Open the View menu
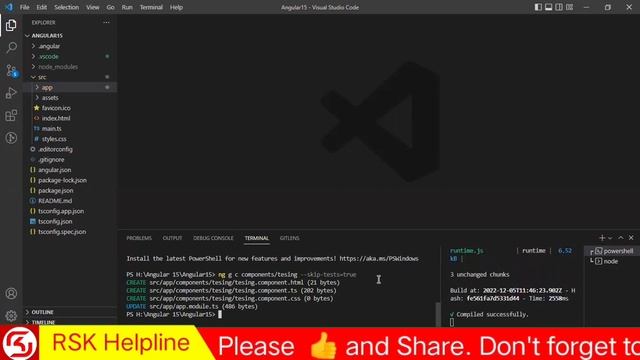The height and width of the screenshot is (360, 640). click(93, 7)
